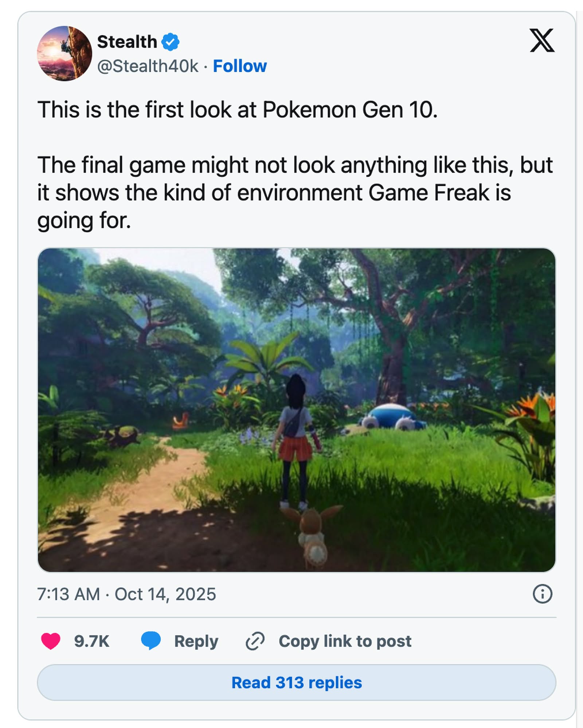Like the post with the heart icon
Screen dimensions: 583x728
tap(51, 641)
